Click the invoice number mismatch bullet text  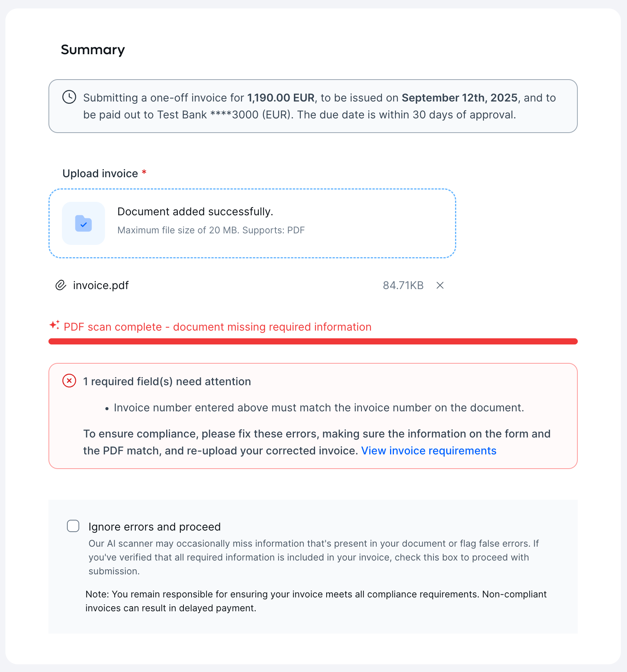pos(319,408)
